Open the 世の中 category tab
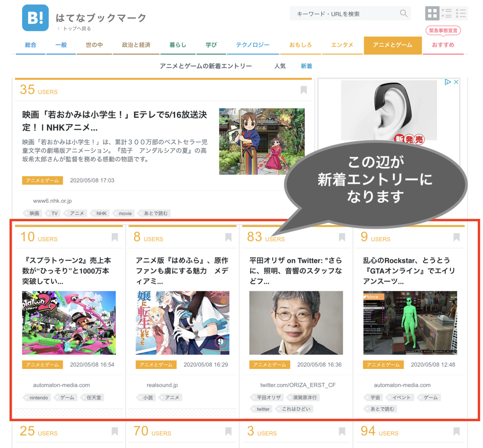Image resolution: width=483 pixels, height=448 pixels. (94, 45)
